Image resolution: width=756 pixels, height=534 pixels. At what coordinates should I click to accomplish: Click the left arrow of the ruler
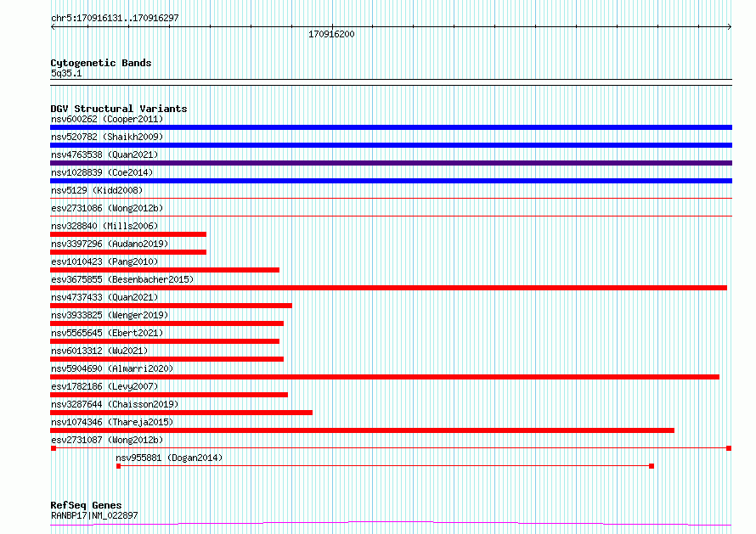click(x=53, y=27)
